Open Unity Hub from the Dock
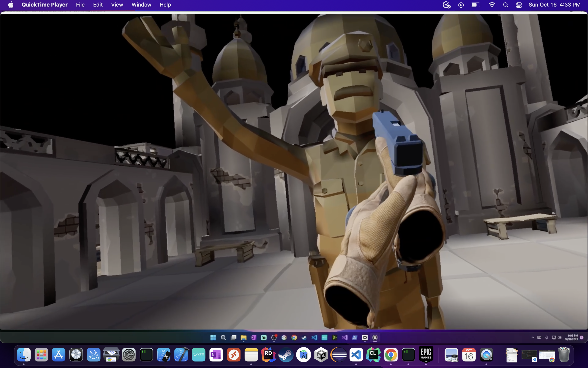588x368 pixels. point(321,354)
